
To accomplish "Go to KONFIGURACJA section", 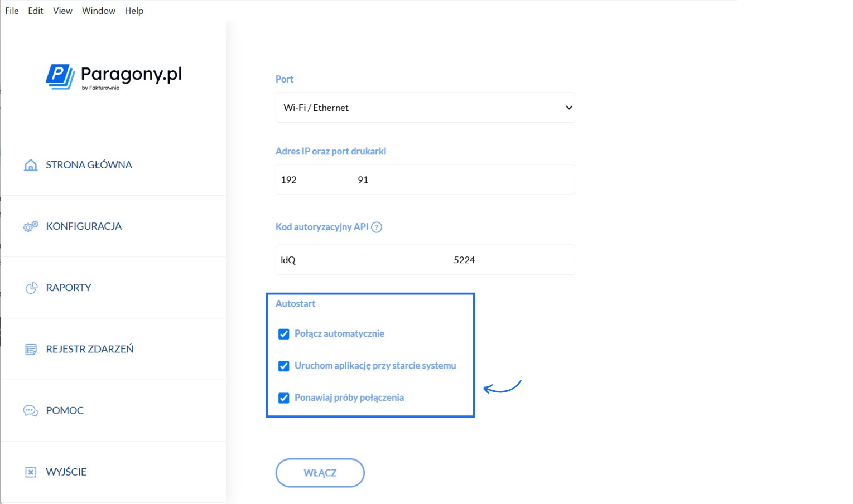I will click(x=84, y=226).
